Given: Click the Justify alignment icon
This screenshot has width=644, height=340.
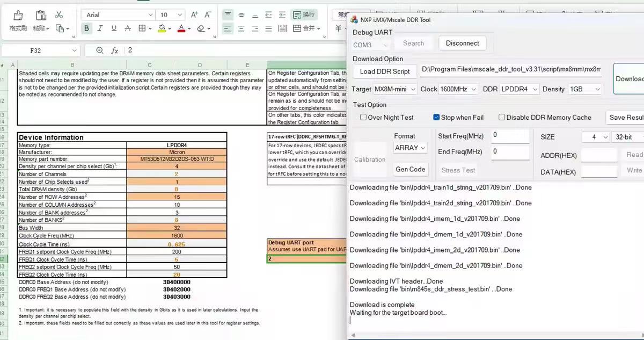Looking at the screenshot, I should click(x=269, y=28).
